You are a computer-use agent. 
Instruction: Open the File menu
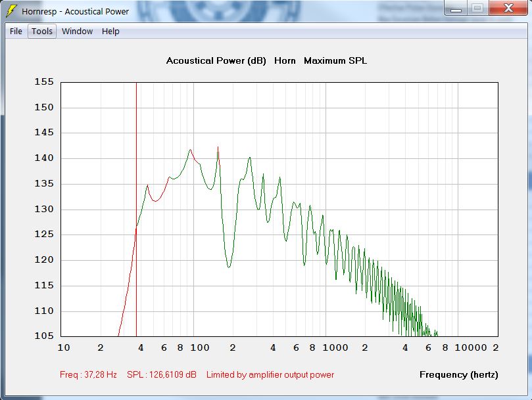(16, 31)
